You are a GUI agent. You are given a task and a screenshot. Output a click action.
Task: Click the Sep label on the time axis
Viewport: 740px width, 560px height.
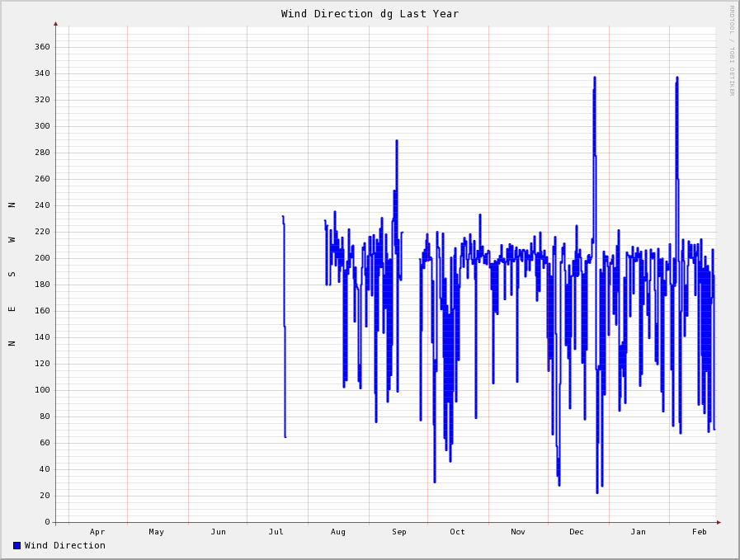coord(399,532)
